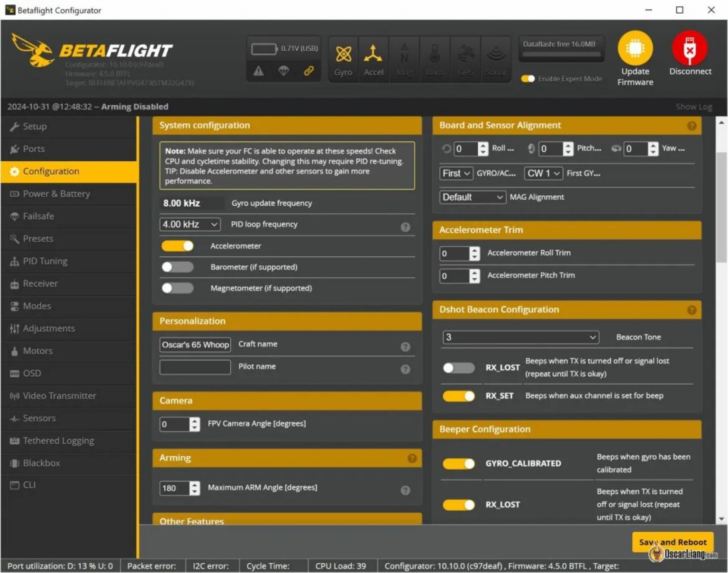Viewport: 728px width, 573px height.
Task: Click help icon for PID loop frequency
Action: click(405, 227)
